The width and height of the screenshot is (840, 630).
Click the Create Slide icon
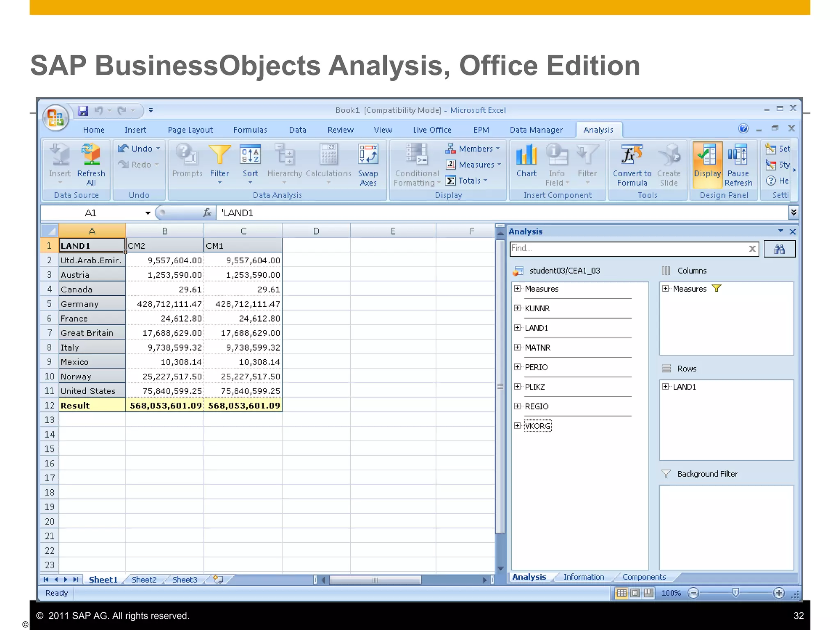(669, 155)
